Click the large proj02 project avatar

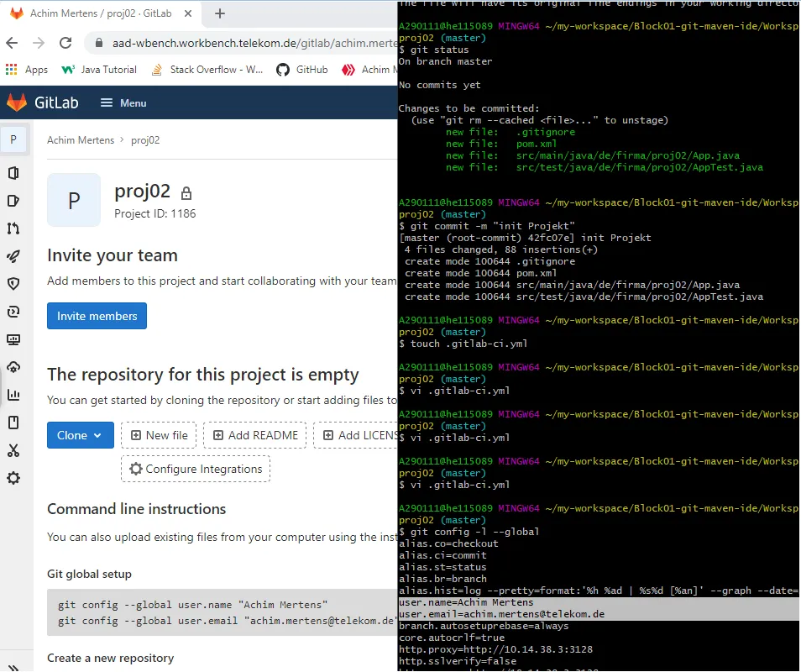[x=74, y=200]
